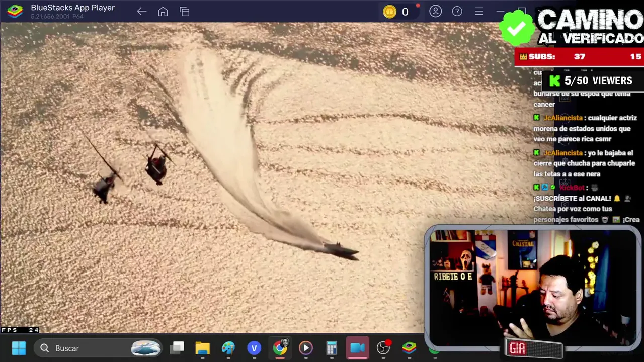Open the Paint palette app on the taskbar

coord(228,348)
